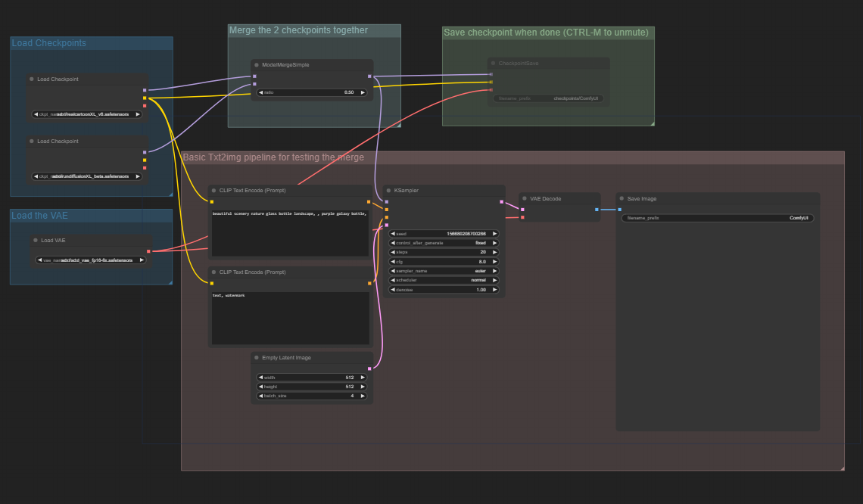Click the CONDITIONING output of the positive prompt node
This screenshot has height=504, width=863.
(369, 202)
